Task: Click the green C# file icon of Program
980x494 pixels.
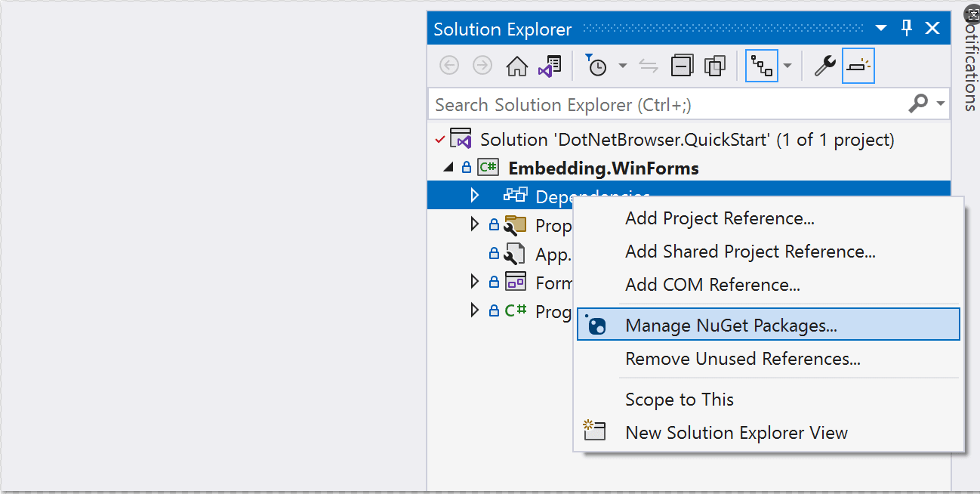Action: click(x=516, y=310)
